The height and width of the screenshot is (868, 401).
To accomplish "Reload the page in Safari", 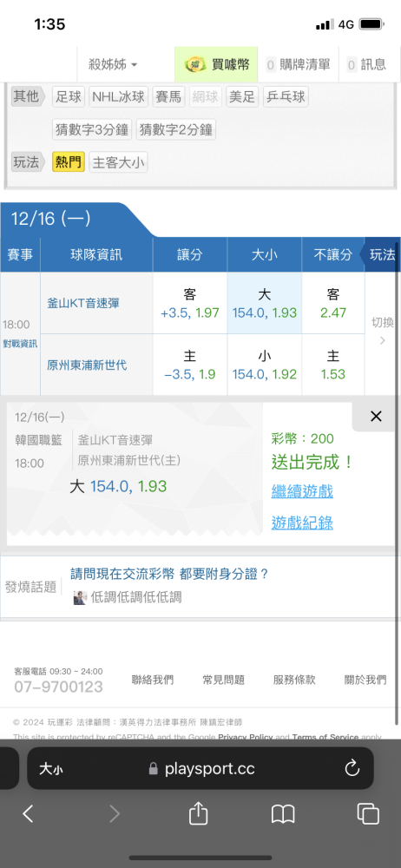I will tap(352, 768).
